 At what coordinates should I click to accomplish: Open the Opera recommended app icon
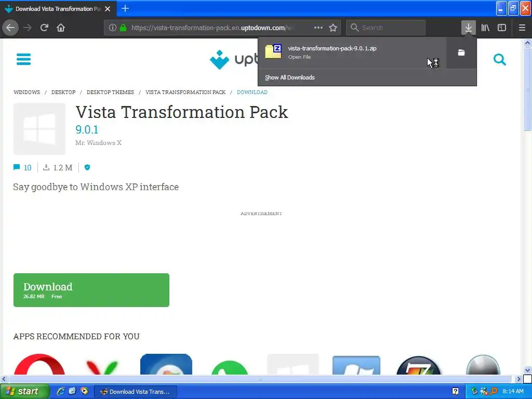tap(39, 364)
